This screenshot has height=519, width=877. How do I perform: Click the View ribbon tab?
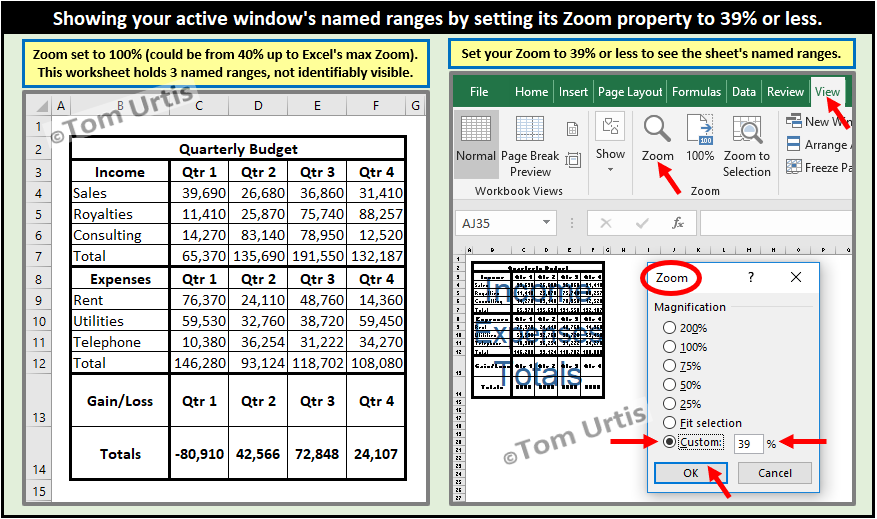(827, 92)
